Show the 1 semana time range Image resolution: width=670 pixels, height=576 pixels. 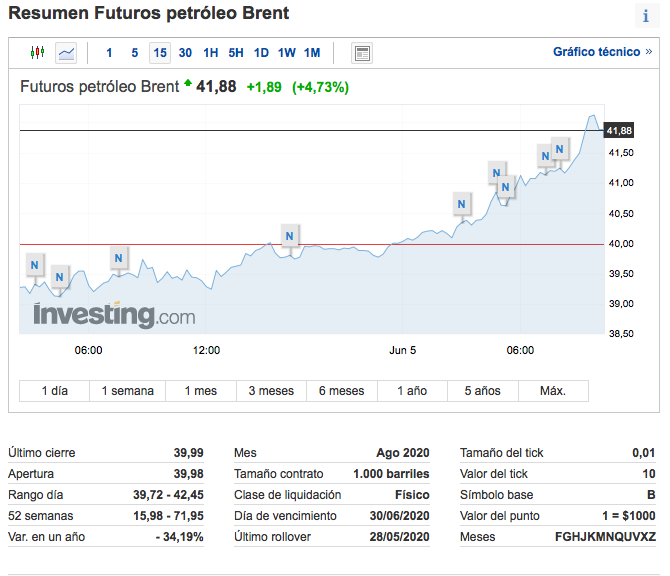tap(128, 391)
